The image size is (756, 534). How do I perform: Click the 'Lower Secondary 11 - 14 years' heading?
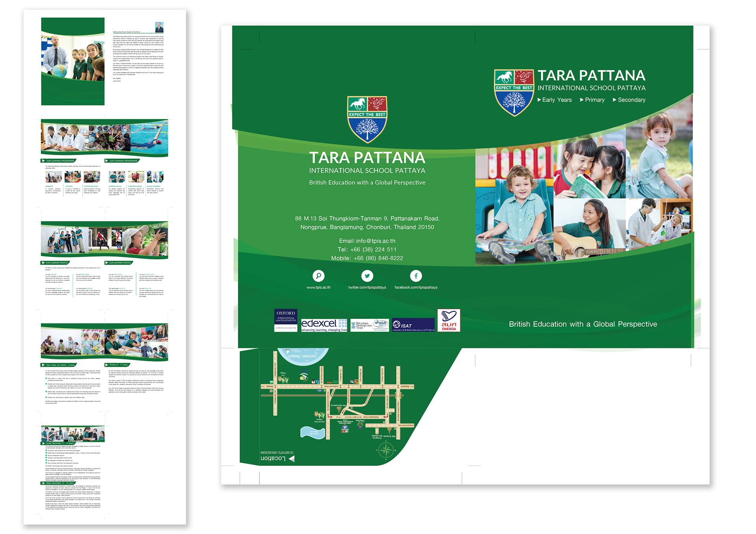59,443
